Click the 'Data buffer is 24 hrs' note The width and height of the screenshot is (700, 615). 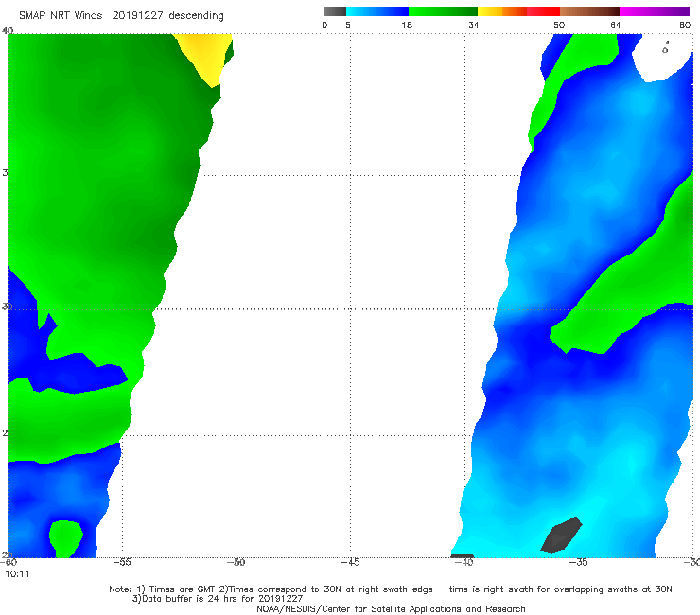point(218,599)
